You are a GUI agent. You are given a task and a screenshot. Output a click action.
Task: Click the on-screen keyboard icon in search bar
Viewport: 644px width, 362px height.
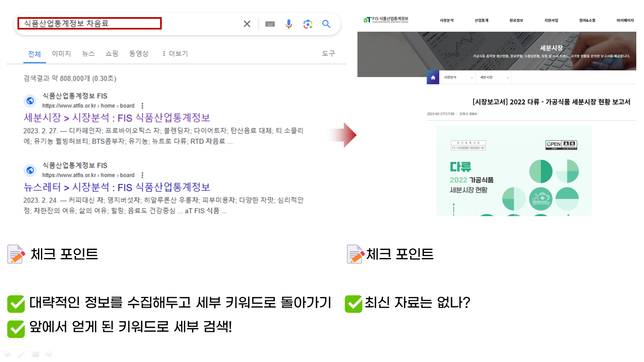269,24
